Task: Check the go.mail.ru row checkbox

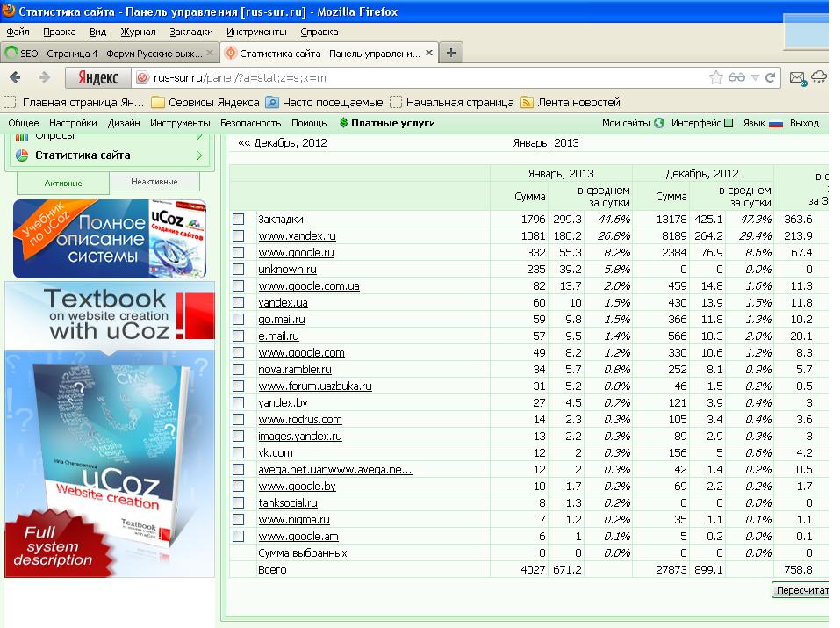Action: click(239, 320)
